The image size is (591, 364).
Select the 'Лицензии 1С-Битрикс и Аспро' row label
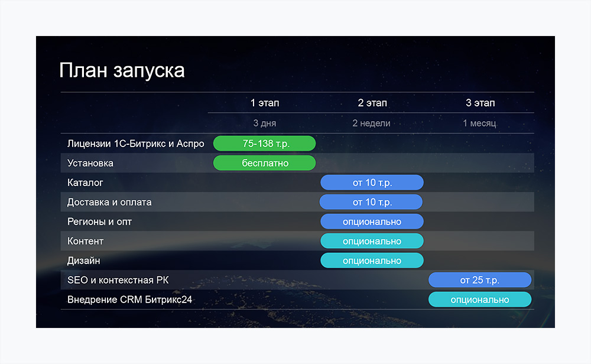click(x=135, y=144)
